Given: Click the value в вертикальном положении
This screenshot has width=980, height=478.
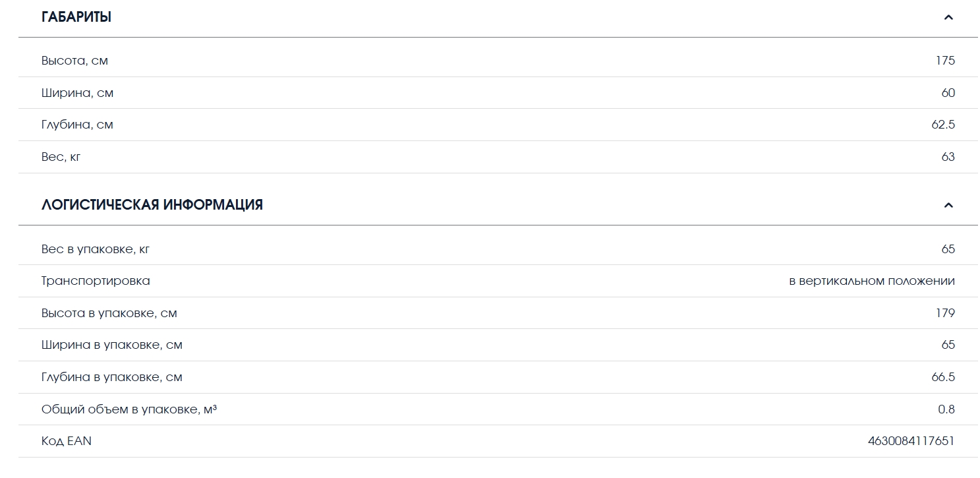Looking at the screenshot, I should (872, 281).
